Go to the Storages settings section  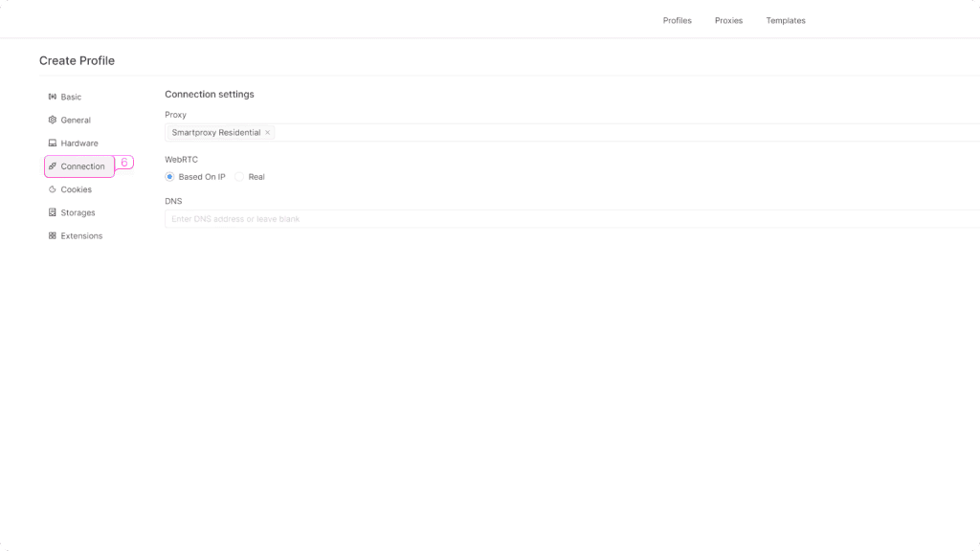77,212
